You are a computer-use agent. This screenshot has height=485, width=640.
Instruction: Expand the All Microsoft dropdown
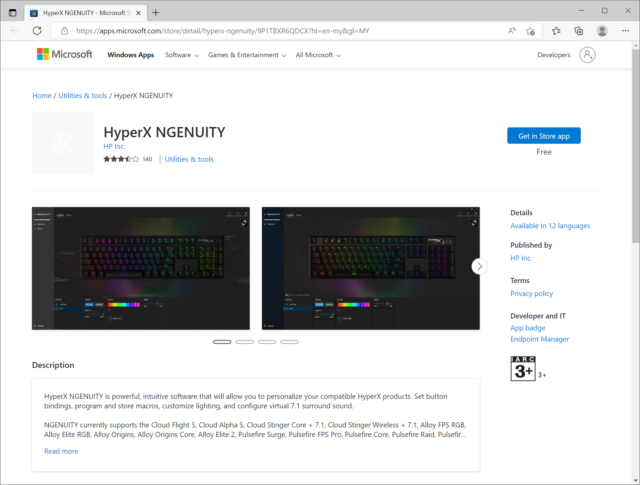(318, 55)
